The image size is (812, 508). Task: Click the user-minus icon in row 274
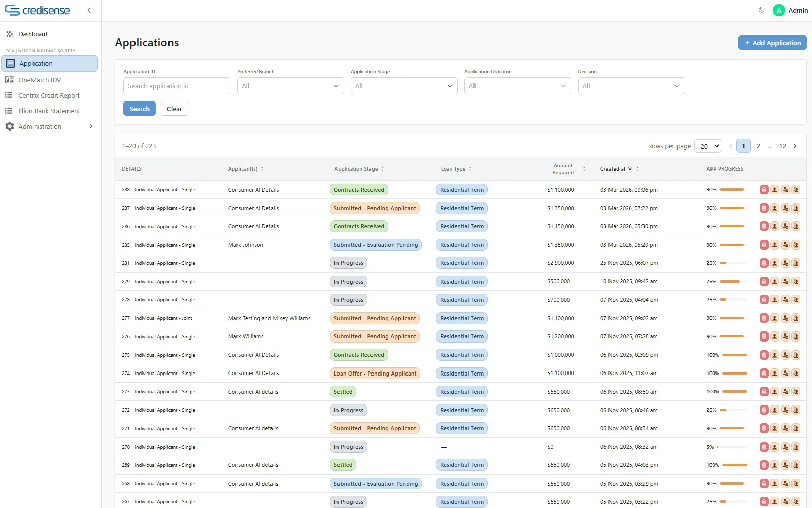click(785, 374)
